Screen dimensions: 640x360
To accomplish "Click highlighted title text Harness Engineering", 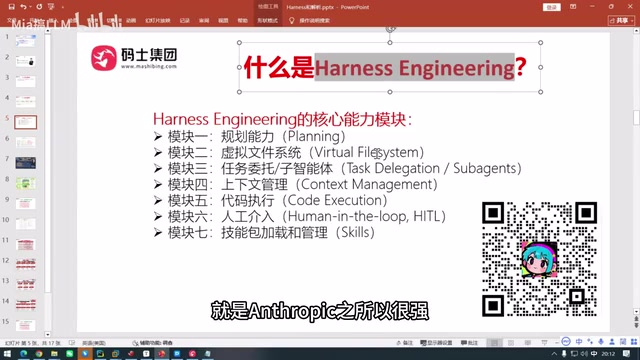I will point(414,67).
